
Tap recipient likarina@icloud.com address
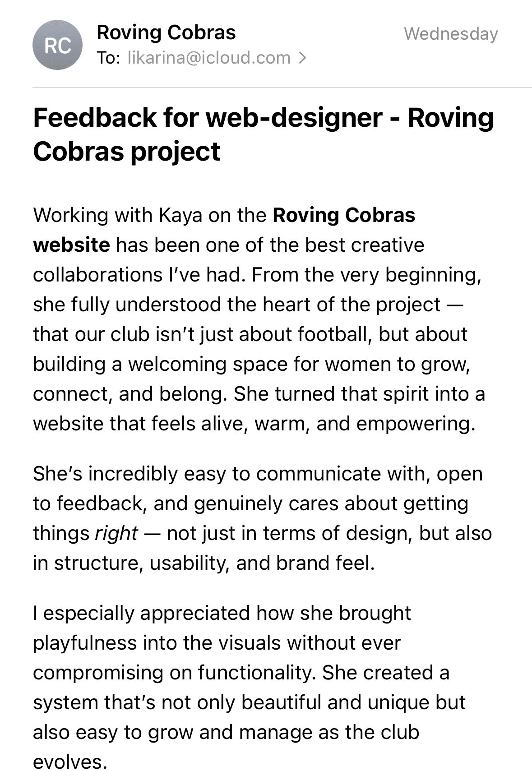[x=209, y=58]
